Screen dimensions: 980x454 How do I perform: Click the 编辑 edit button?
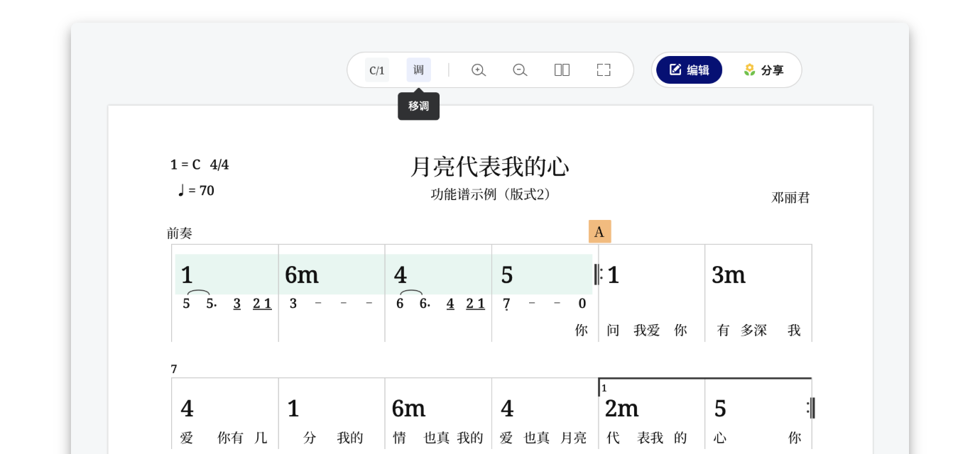pos(689,70)
